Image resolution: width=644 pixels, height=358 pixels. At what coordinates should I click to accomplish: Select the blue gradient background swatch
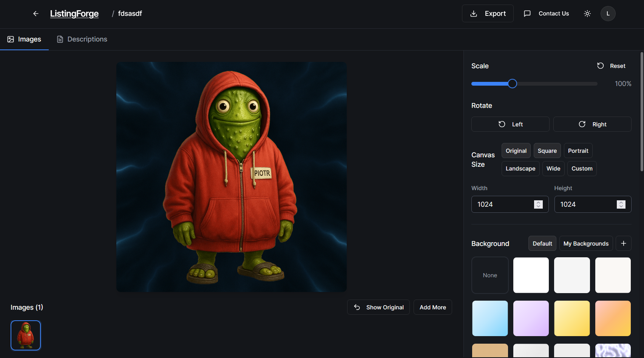click(x=490, y=318)
